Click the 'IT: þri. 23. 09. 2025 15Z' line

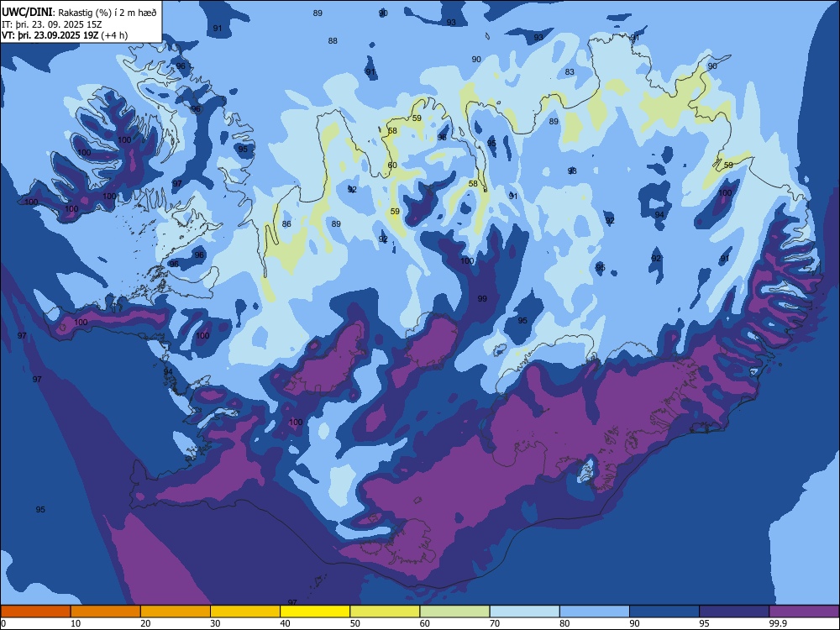point(52,24)
